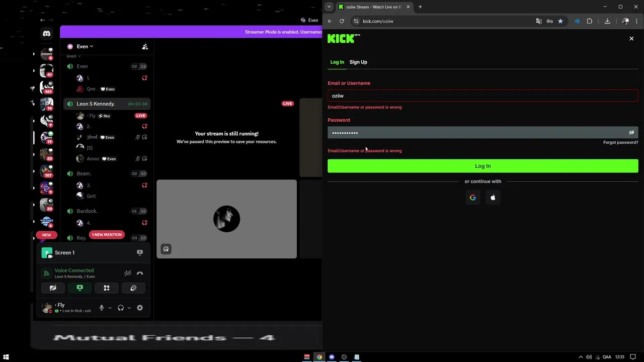Join the Even voice channel
Image resolution: width=644 pixels, height=362 pixels.
(107, 66)
